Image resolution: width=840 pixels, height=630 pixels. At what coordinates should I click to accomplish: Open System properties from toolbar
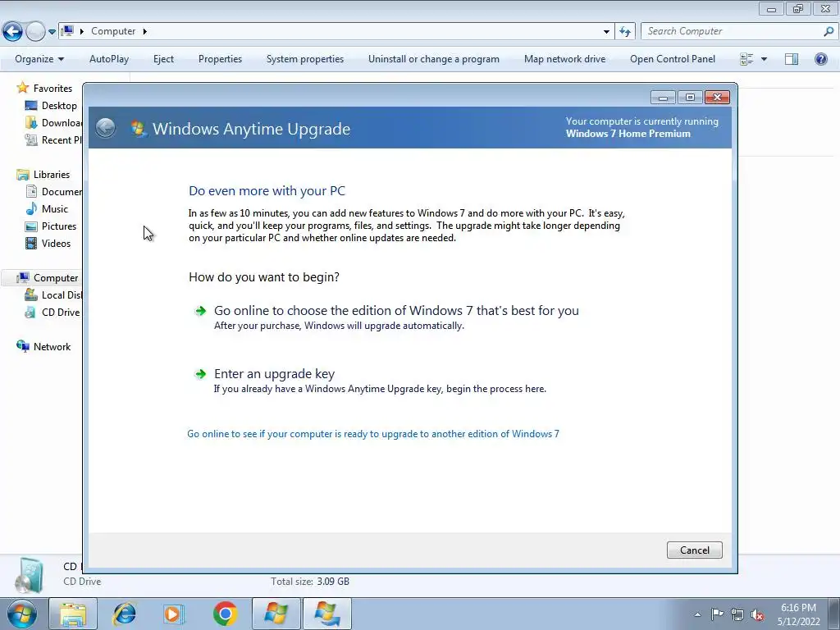tap(305, 59)
